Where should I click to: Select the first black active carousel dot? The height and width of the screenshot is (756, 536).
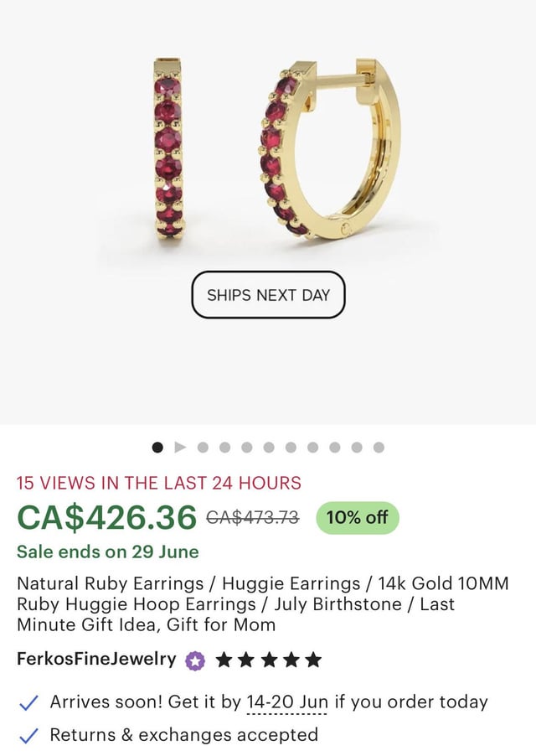click(x=157, y=448)
